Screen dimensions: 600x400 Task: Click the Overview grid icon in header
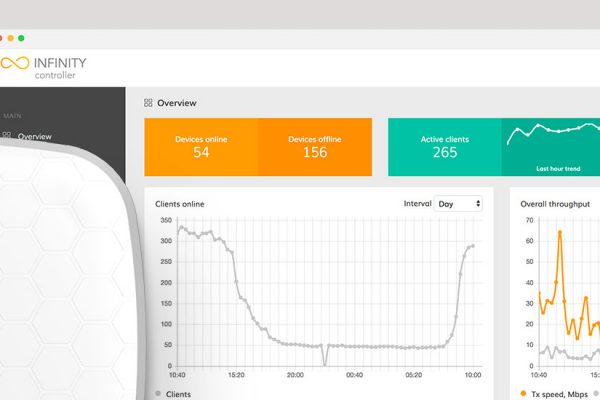coord(148,103)
